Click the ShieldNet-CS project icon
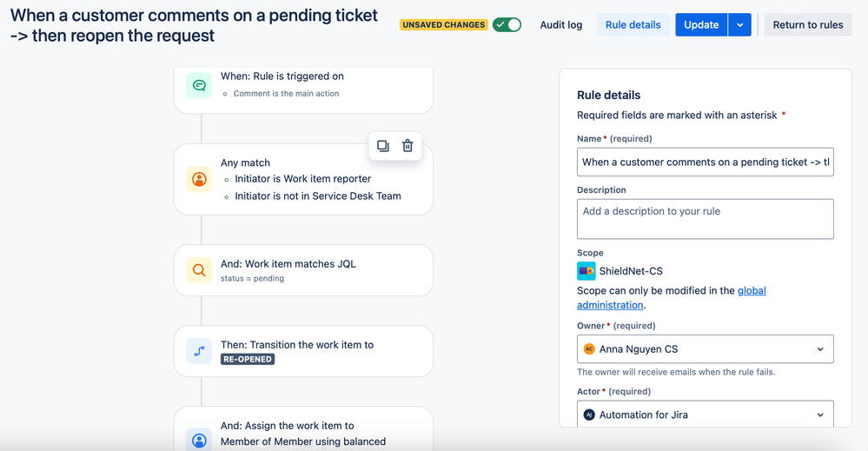 point(586,271)
